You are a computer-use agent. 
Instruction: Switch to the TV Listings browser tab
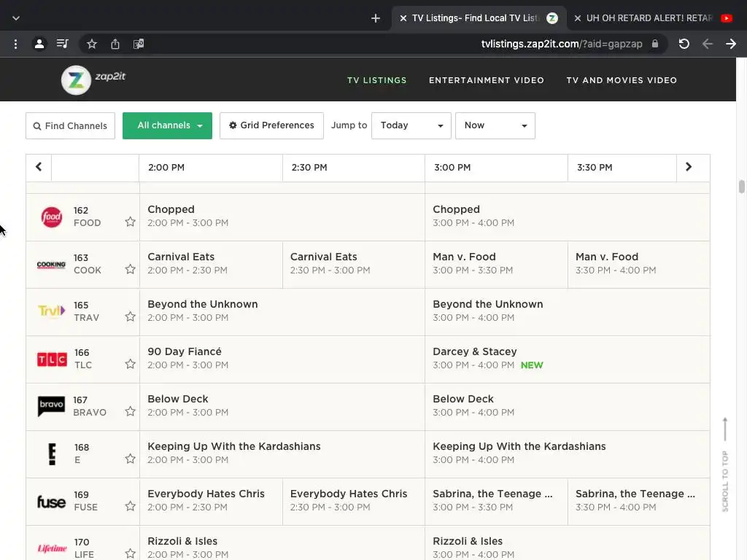tap(479, 18)
